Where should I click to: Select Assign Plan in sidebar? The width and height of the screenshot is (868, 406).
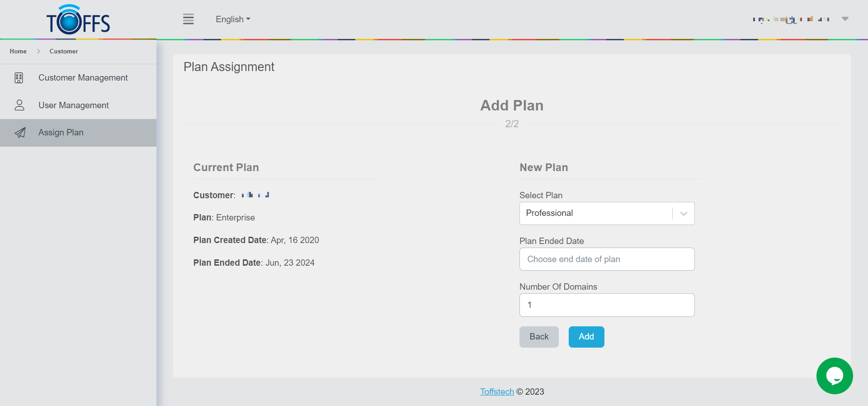[61, 133]
